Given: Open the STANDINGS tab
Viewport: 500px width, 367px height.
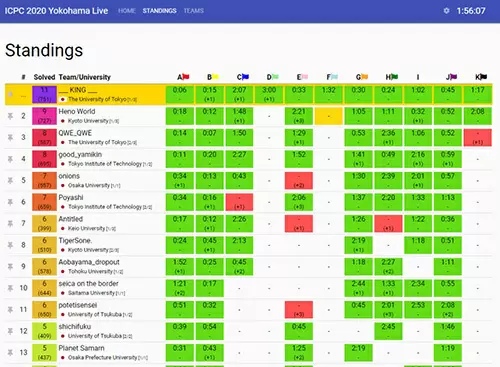Looking at the screenshot, I should (x=160, y=11).
